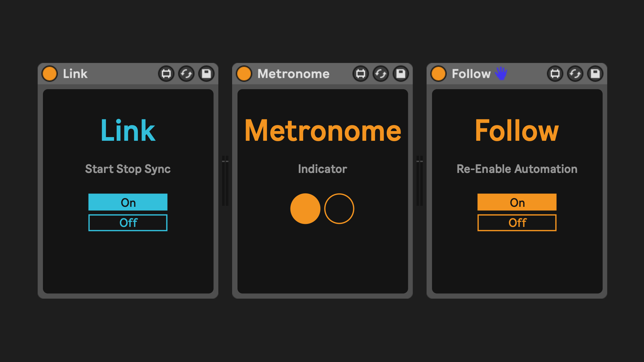The image size is (644, 362).
Task: Set Re-Enable Automation to Off
Action: pyautogui.click(x=517, y=223)
